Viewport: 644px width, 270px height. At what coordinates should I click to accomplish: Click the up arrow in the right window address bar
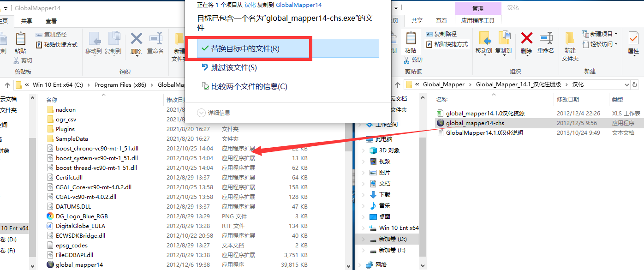point(397,84)
